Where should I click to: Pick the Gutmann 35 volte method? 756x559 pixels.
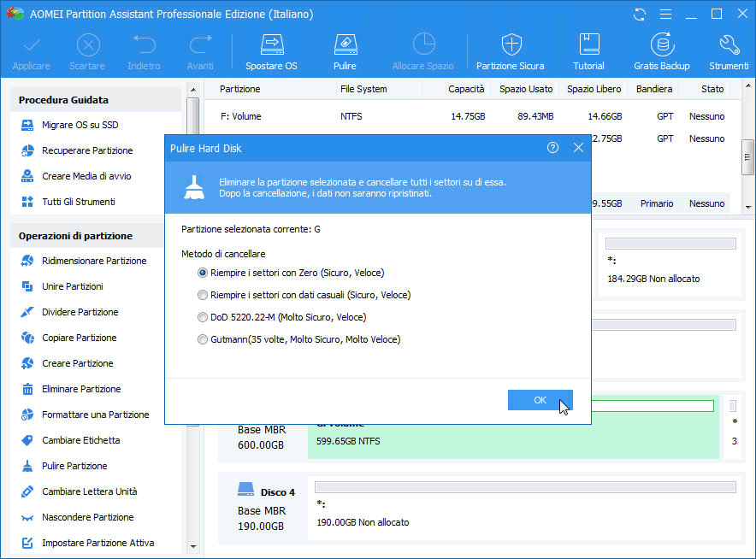[203, 339]
